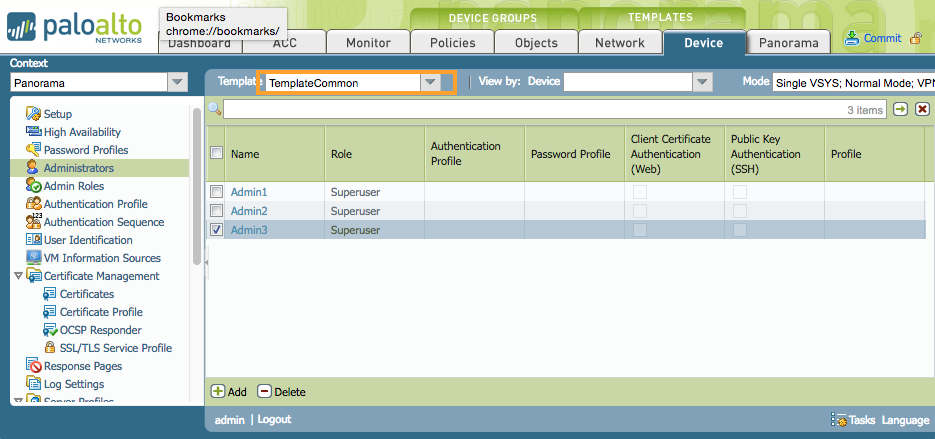Click the High Availability icon
The height and width of the screenshot is (439, 935).
pos(34,132)
